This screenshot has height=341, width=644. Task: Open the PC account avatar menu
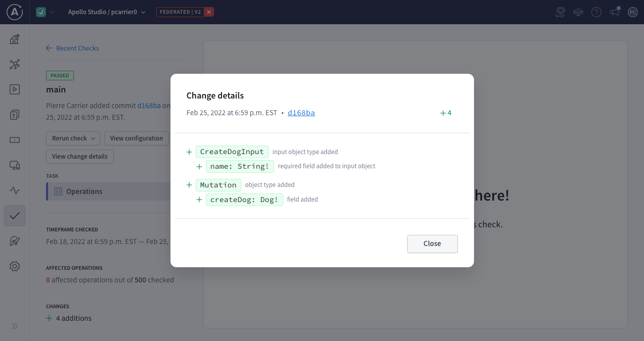(632, 12)
